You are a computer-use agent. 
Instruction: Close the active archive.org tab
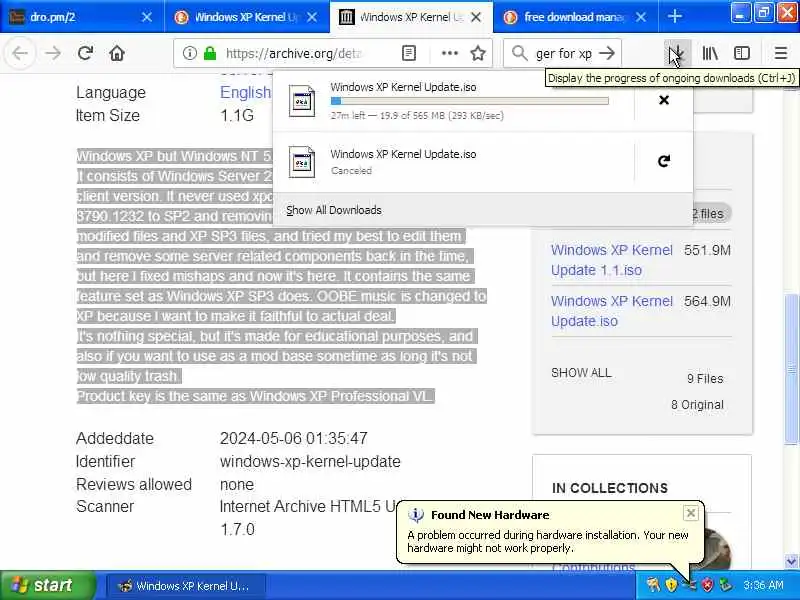pyautogui.click(x=476, y=17)
